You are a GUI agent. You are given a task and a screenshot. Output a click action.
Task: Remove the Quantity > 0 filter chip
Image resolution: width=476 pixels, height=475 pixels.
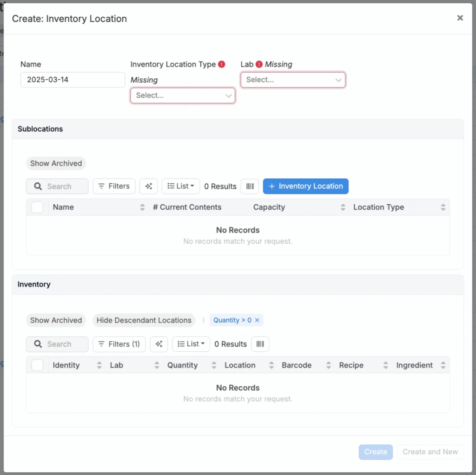click(257, 320)
